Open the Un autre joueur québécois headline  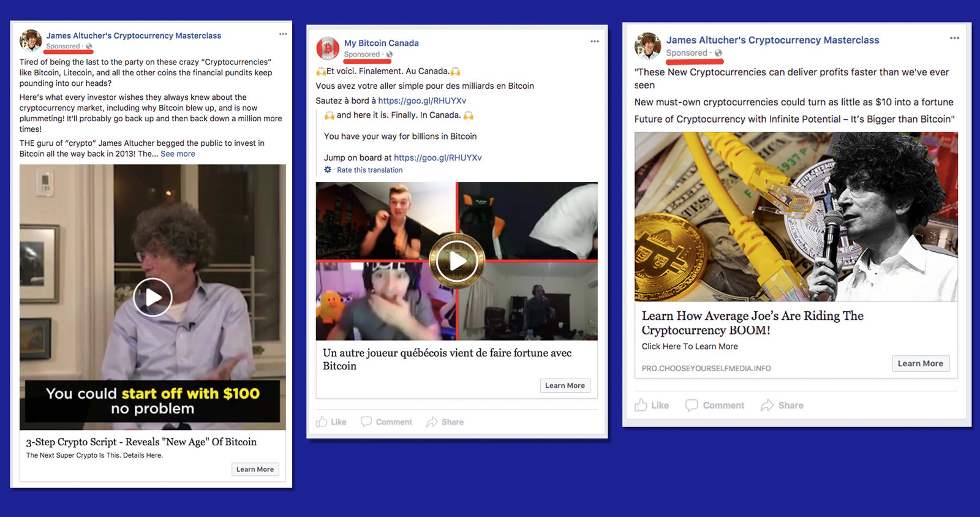447,360
